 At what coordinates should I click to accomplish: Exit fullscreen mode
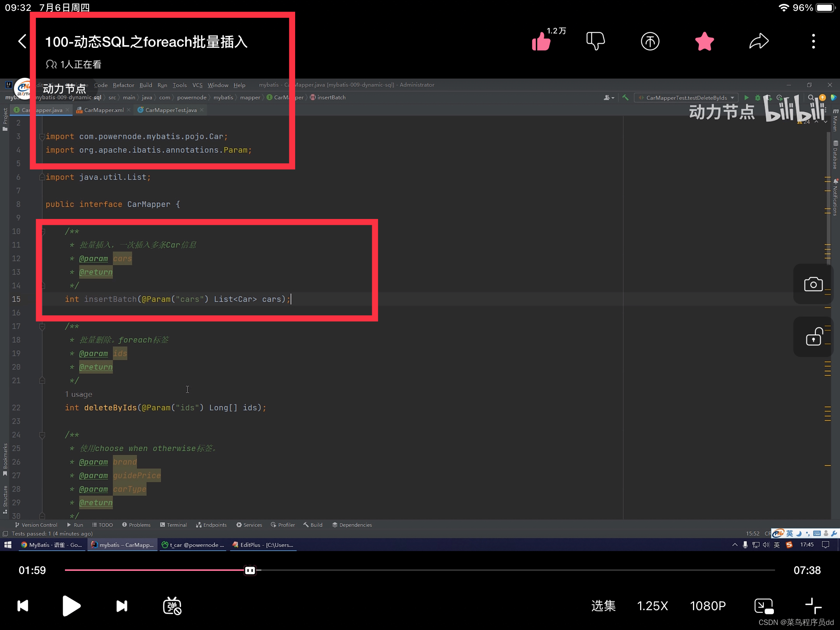(813, 605)
